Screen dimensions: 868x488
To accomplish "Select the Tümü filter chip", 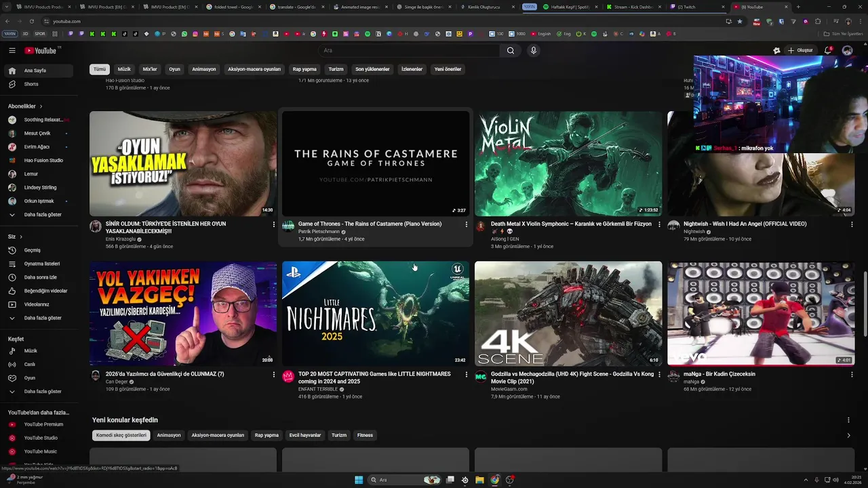I will click(x=100, y=69).
